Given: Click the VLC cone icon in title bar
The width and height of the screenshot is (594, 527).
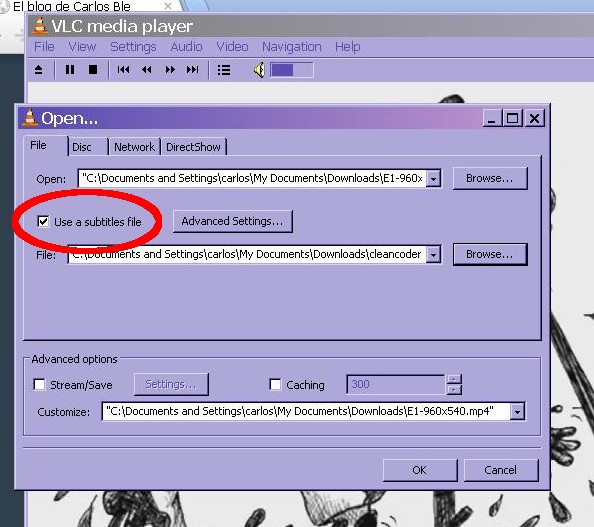Looking at the screenshot, I should coord(39,26).
